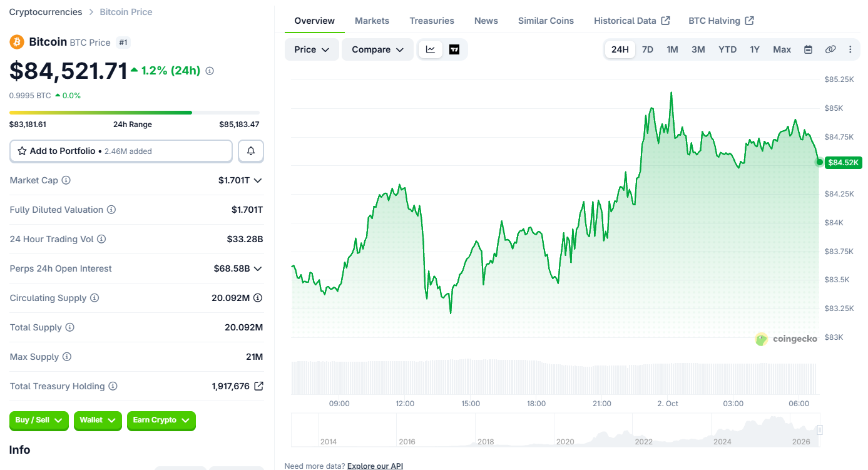Select the Max time range
The width and height of the screenshot is (868, 470).
(x=782, y=49)
